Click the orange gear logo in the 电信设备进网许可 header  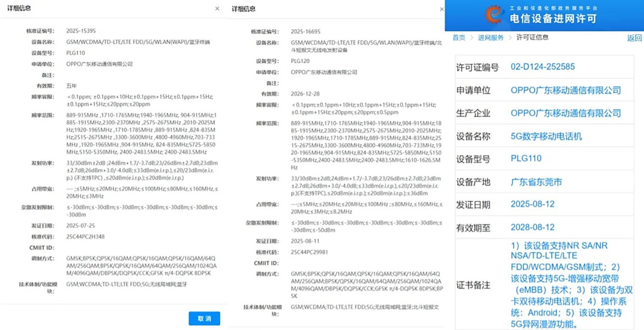point(495,15)
